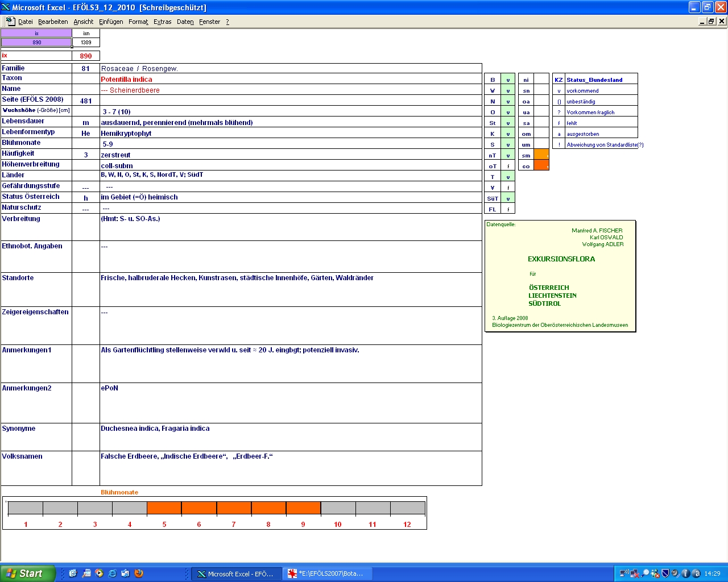
Task: Open the Ansicht menu
Action: point(83,22)
